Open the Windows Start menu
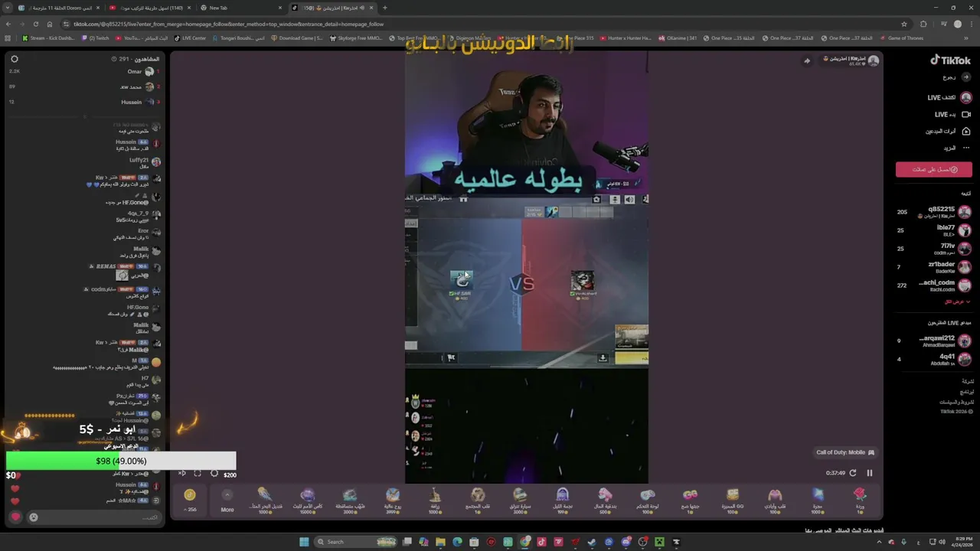Image resolution: width=980 pixels, height=551 pixels. coord(304,542)
